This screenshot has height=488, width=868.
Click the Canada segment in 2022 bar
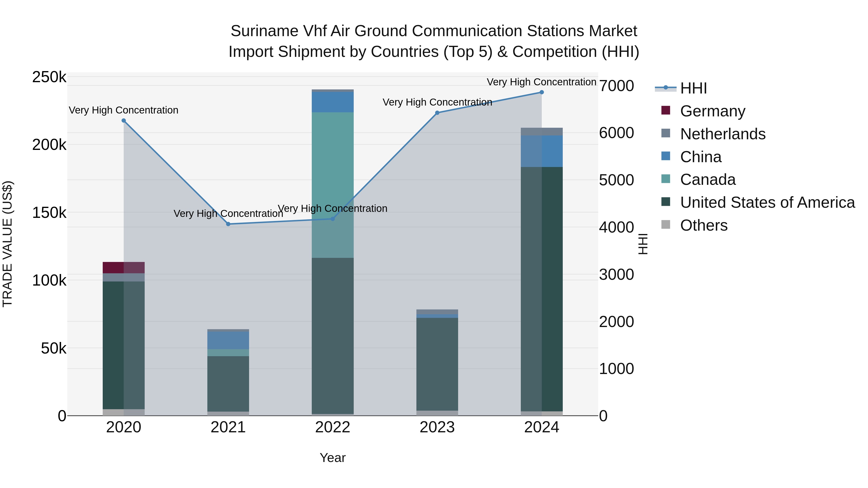(332, 185)
